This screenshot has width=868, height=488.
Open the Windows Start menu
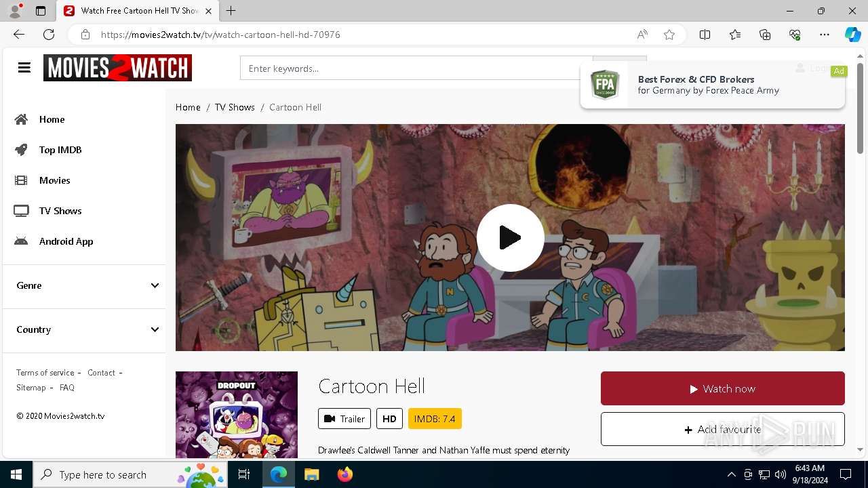pos(16,474)
